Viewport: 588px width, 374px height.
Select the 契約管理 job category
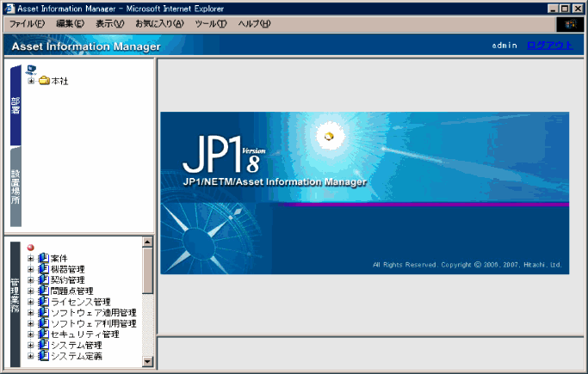[68, 280]
